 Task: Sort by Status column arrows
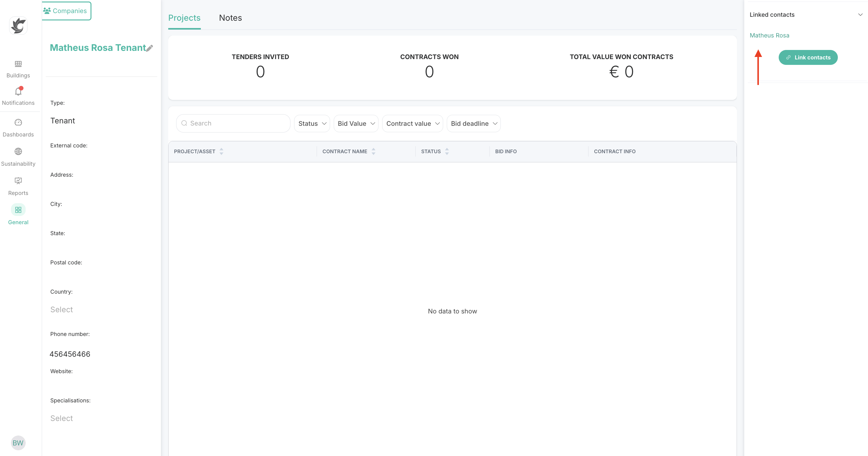(447, 152)
